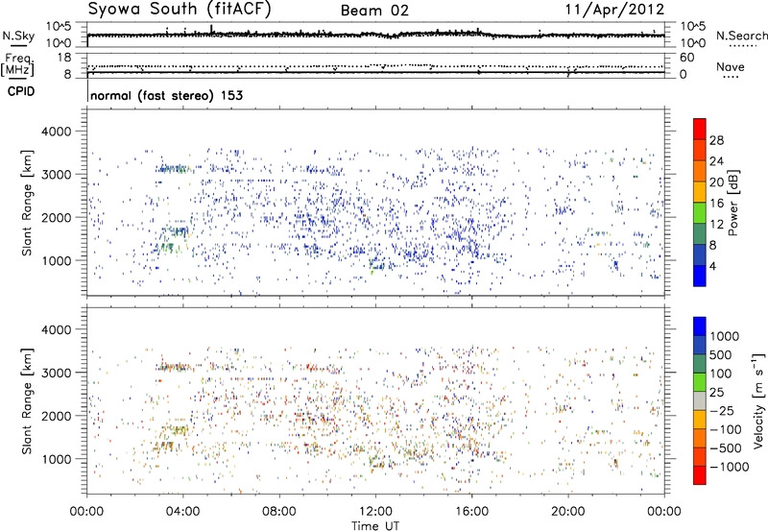Click the 'Freq. [MHz]' axis label
The height and width of the screenshot is (532, 768).
coord(17,64)
